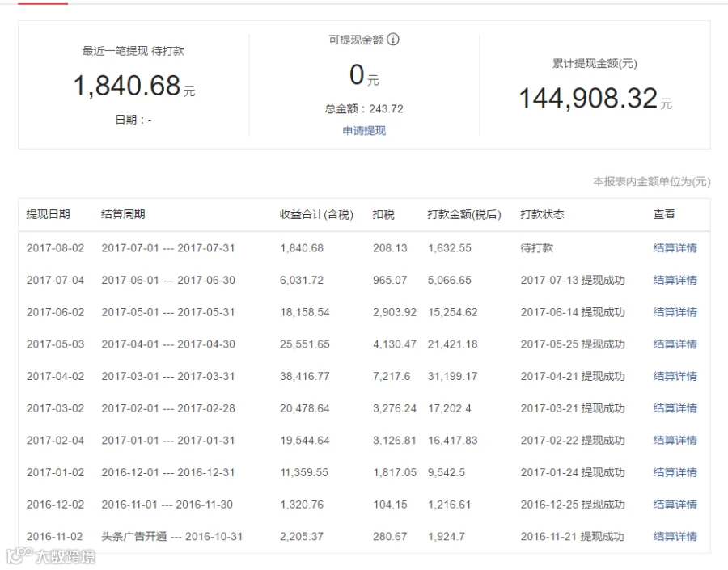View 结算详情 for 2017-06-02 row
The width and height of the screenshot is (728, 570).
[675, 312]
